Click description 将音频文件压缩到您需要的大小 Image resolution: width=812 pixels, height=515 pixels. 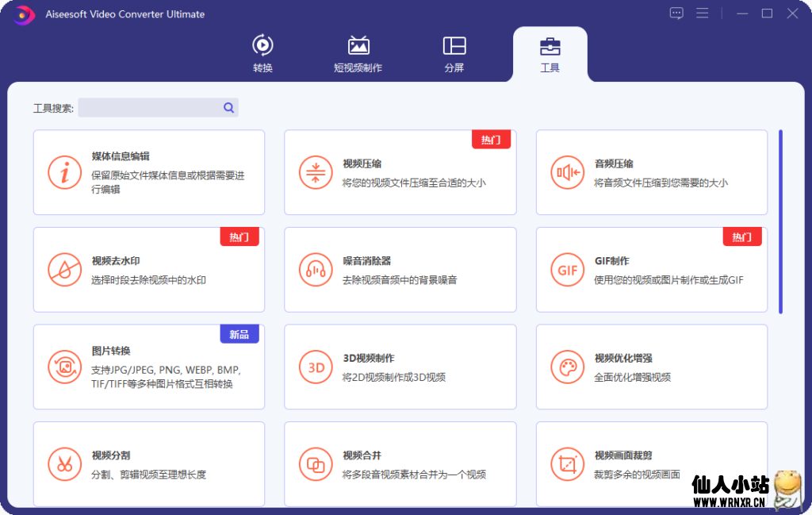[x=661, y=183]
